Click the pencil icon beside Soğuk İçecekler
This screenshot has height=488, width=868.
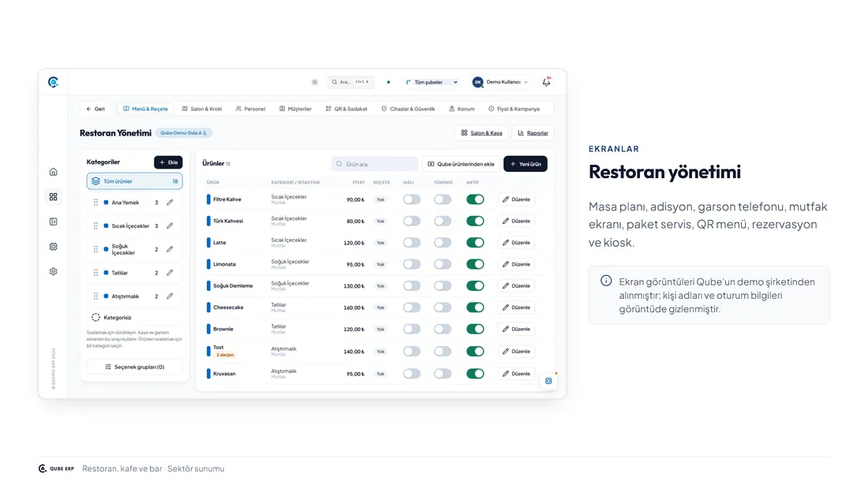point(170,250)
